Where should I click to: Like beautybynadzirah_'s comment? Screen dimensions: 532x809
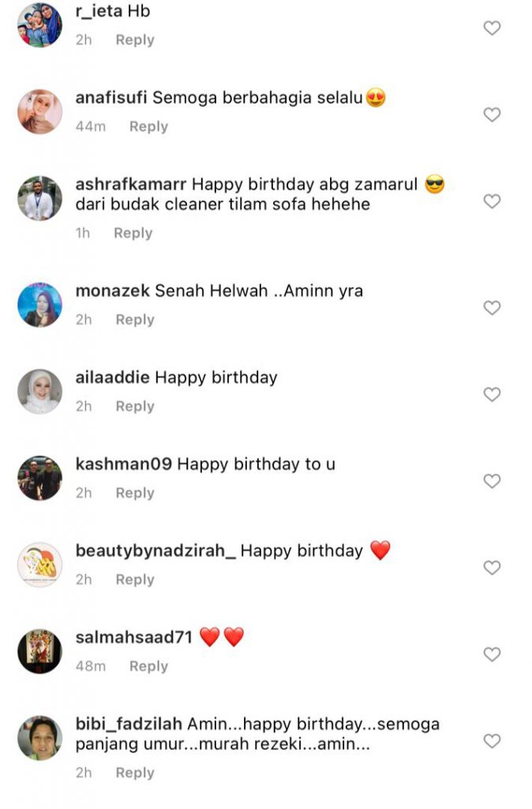pos(492,567)
